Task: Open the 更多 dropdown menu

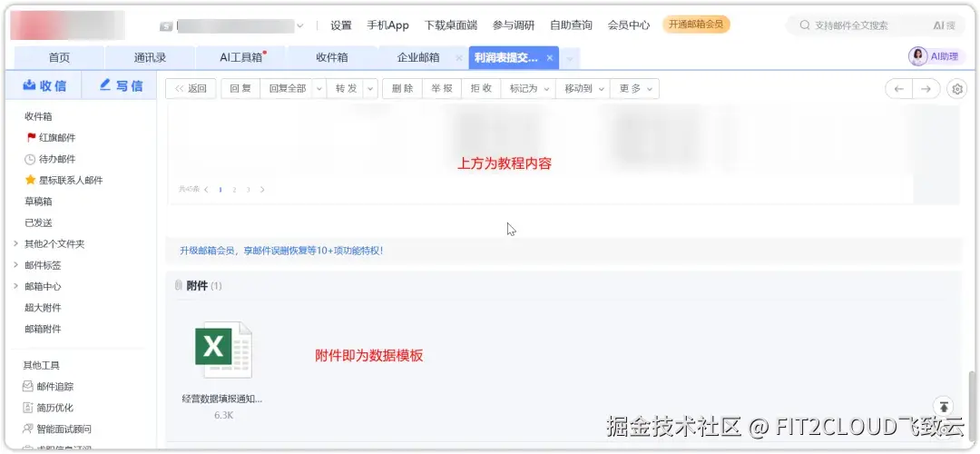Action: tap(635, 89)
